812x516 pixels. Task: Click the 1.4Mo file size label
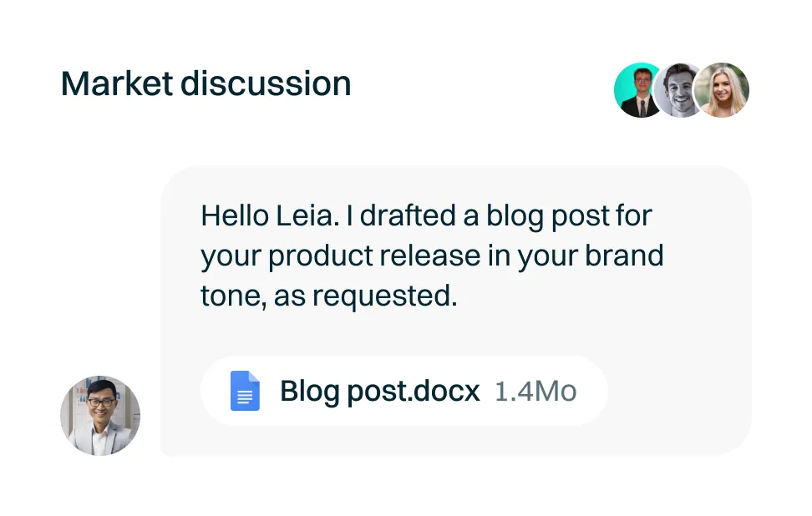(535, 390)
